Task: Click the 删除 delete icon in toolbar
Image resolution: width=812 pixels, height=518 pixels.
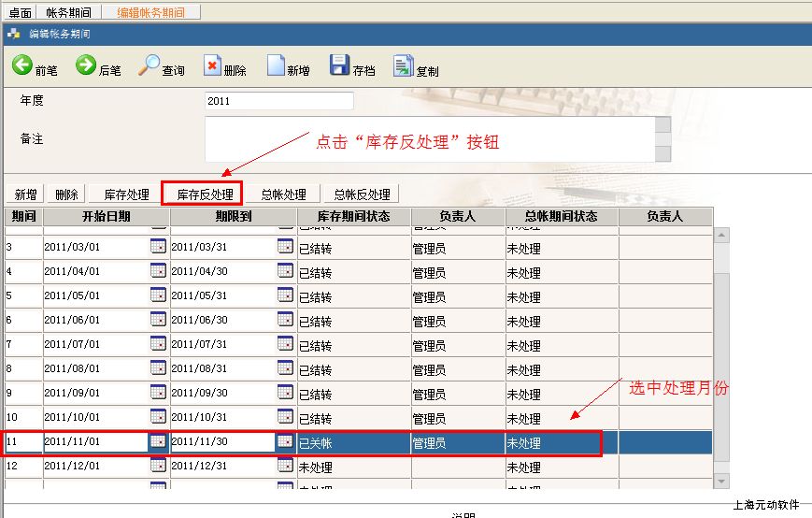Action: [212, 65]
